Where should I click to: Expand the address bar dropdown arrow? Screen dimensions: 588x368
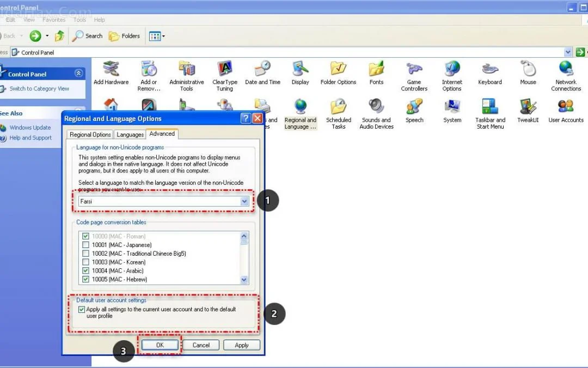[x=568, y=52]
